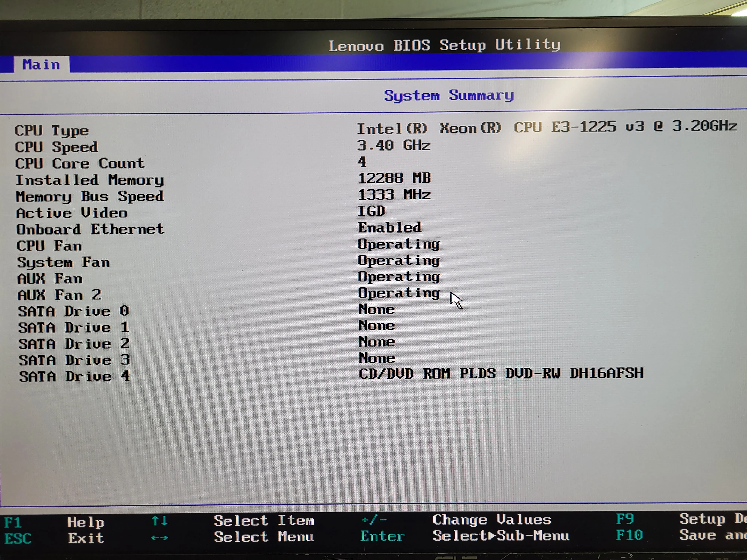Select the Enabled value for Onboard Ethernet
The width and height of the screenshot is (747, 560).
coord(390,228)
